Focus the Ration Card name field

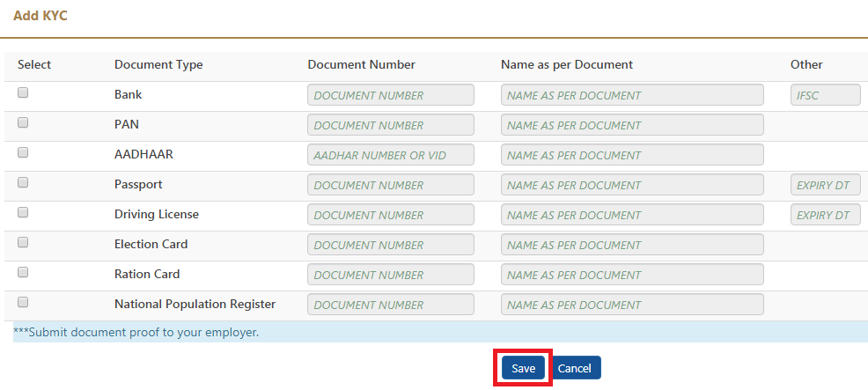point(632,274)
